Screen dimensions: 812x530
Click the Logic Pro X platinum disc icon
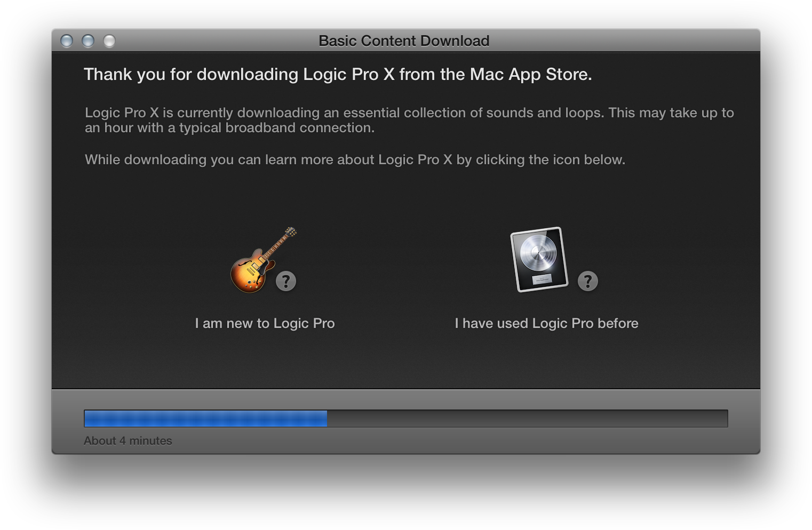coord(539,259)
